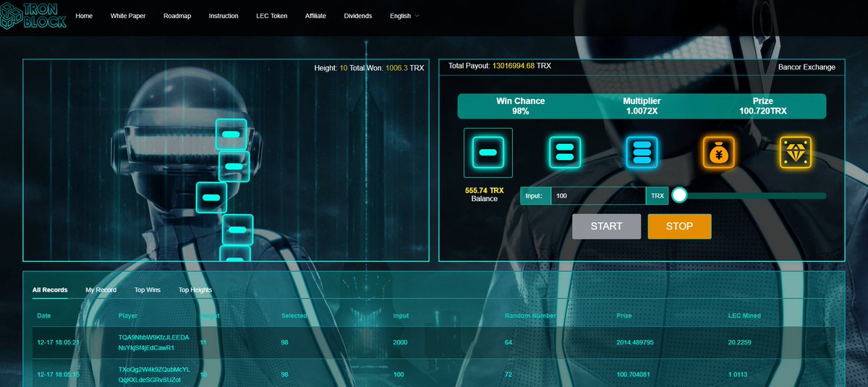Click the 555.74 TRX balance
Screen dimensions: 868x387
coord(485,190)
